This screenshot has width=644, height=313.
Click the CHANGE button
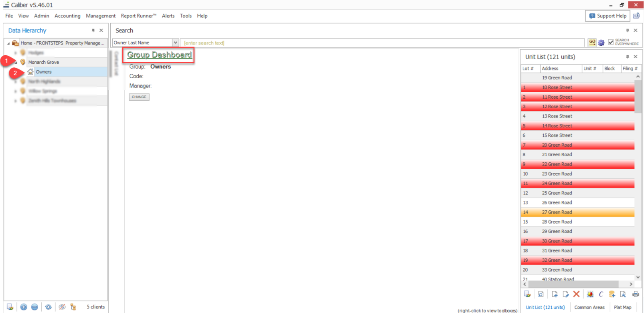pyautogui.click(x=139, y=97)
